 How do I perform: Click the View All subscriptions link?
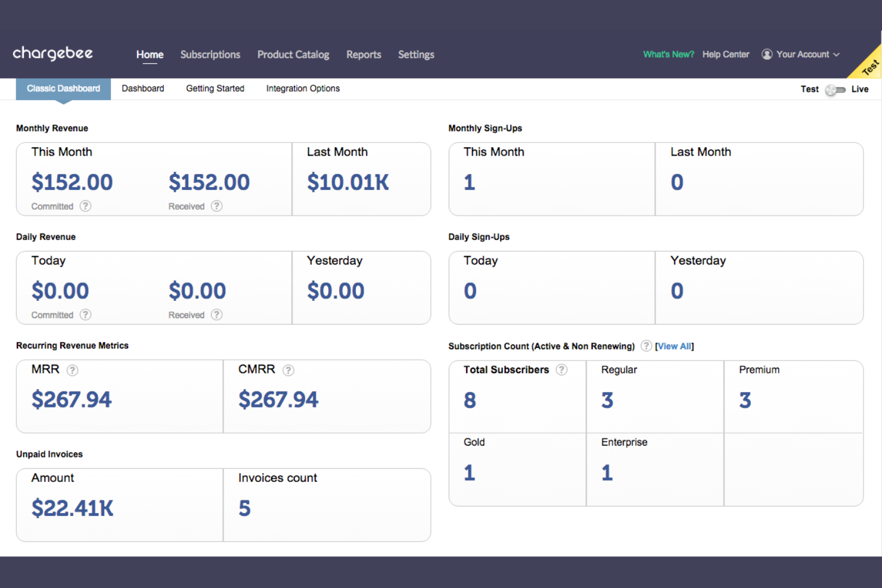click(675, 346)
